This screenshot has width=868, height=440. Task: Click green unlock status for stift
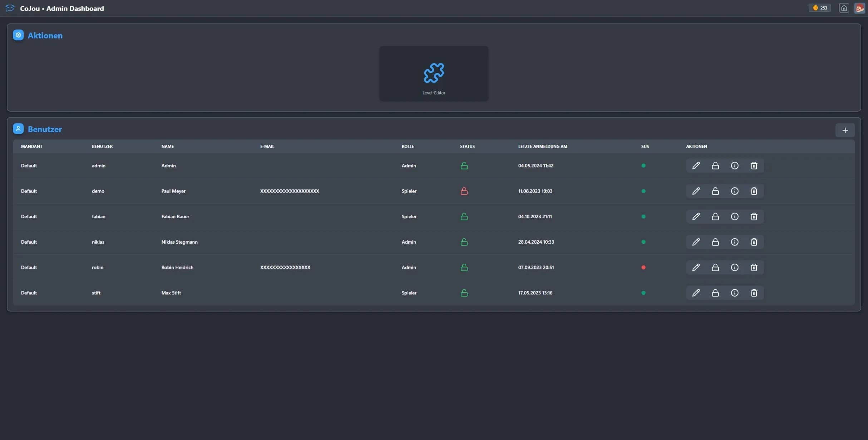(x=464, y=293)
